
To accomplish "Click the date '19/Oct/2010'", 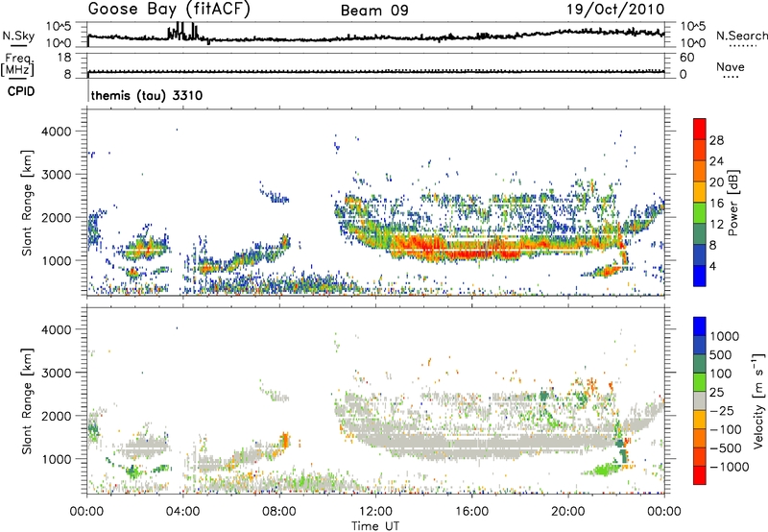I will 615,10.
